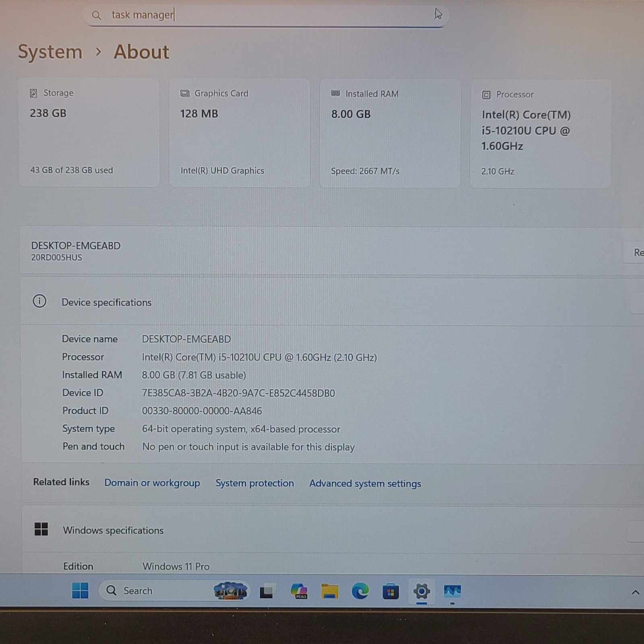Open the Processor info card
The width and height of the screenshot is (644, 644).
(x=540, y=134)
